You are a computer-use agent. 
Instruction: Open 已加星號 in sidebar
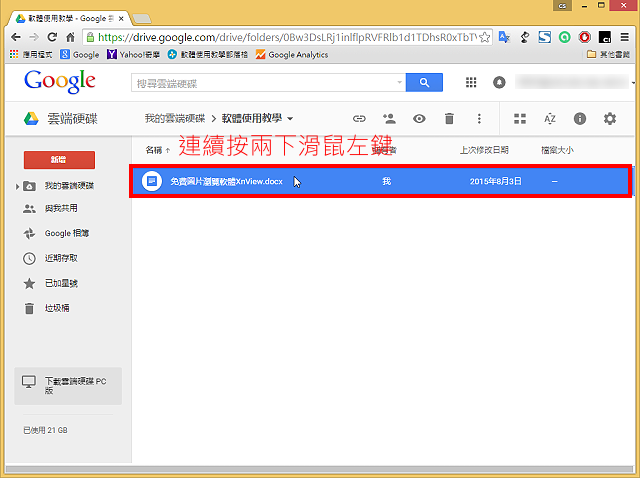point(61,284)
